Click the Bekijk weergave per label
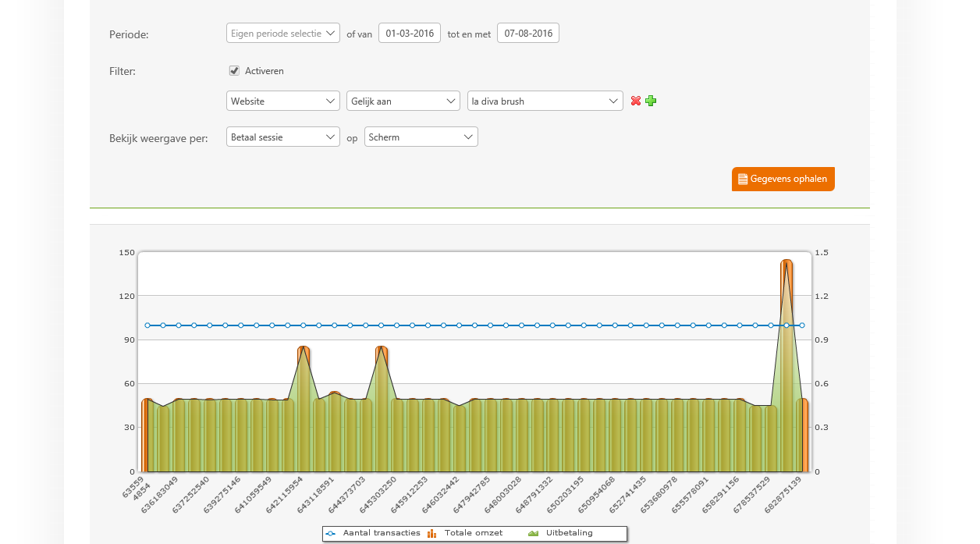The image size is (980, 544). tap(158, 139)
